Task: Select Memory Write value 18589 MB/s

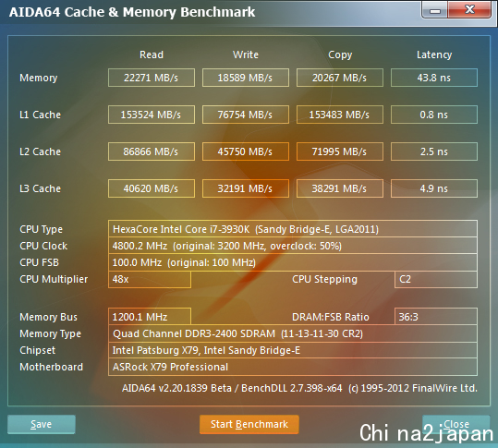Action: [246, 78]
